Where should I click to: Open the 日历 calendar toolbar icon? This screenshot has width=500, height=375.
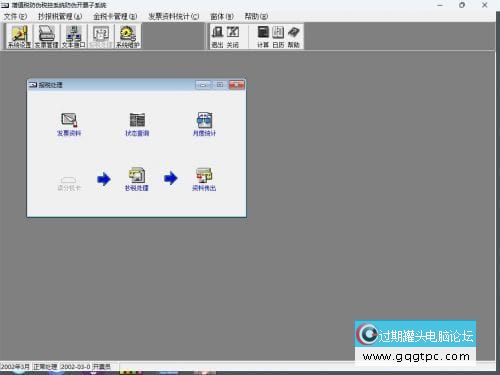click(278, 37)
